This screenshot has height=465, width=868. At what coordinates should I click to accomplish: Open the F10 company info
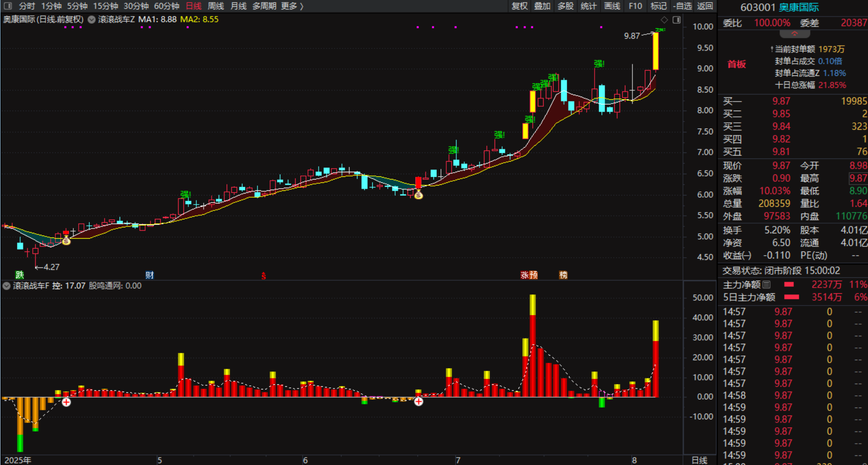click(x=635, y=6)
